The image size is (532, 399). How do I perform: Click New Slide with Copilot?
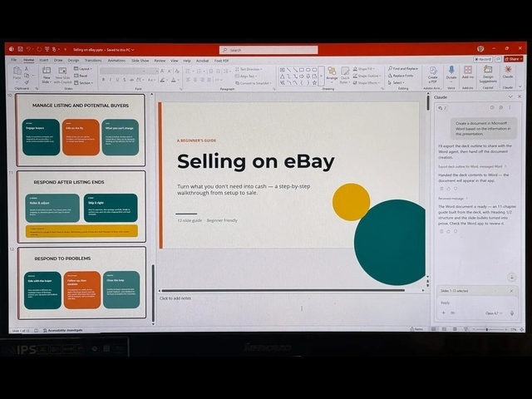coord(63,75)
